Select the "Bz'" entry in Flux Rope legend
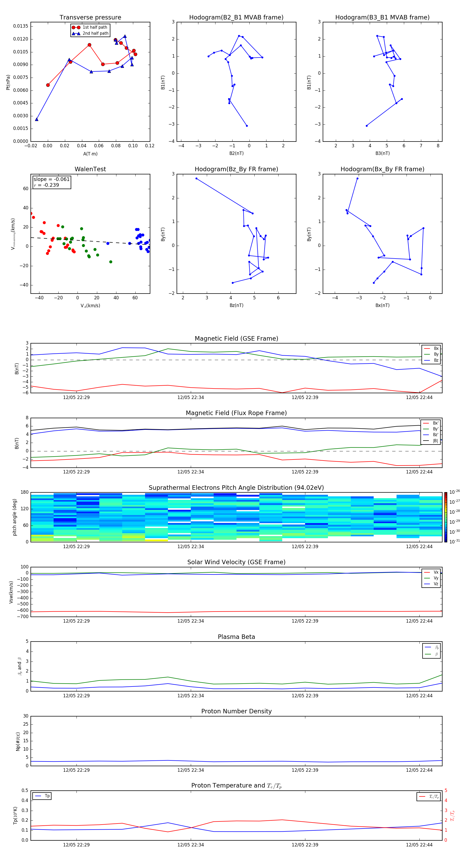Viewport: 473px width, 868px height. coord(431,435)
